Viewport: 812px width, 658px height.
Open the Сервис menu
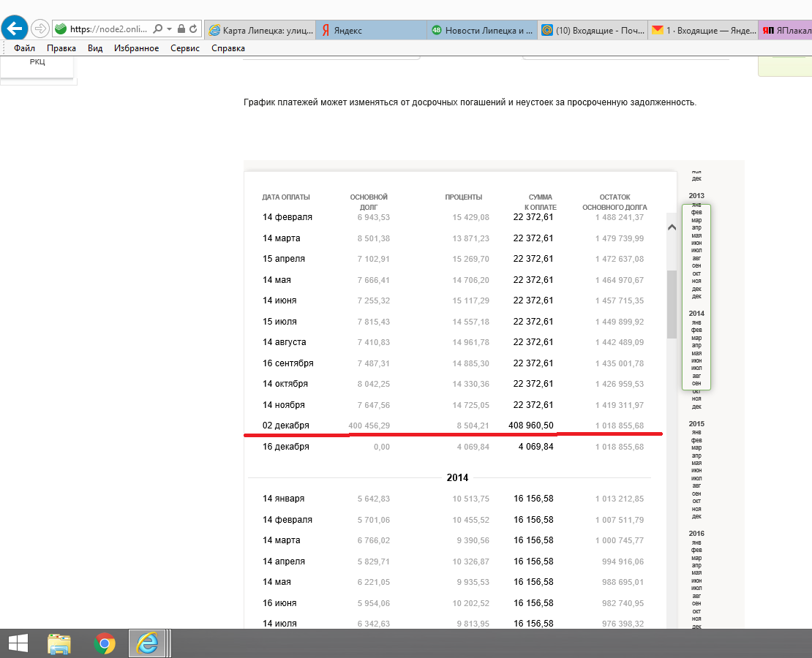click(185, 48)
